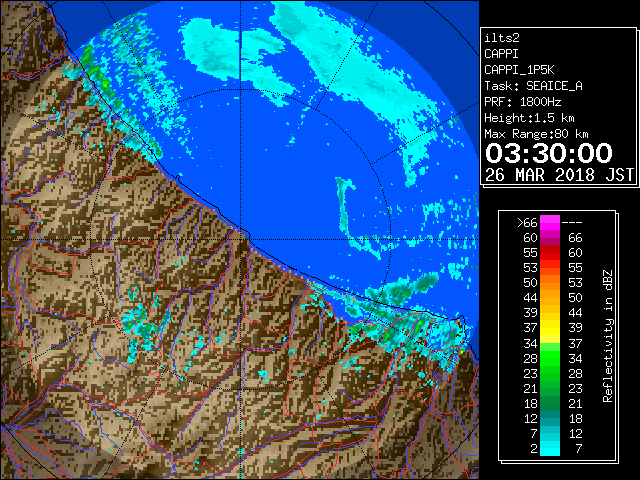Click the yellow 37-39 dBZ legend swatch

tap(550, 328)
